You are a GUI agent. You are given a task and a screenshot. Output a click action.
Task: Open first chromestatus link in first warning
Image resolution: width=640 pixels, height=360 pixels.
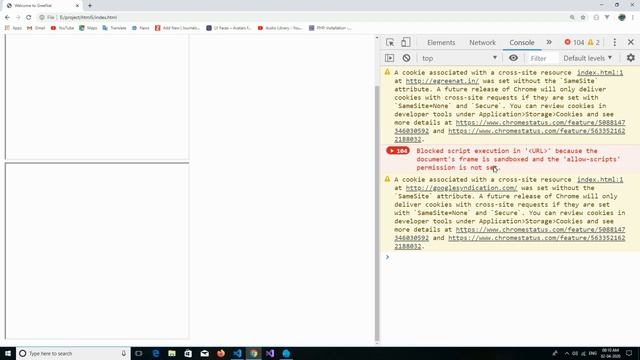click(x=540, y=122)
